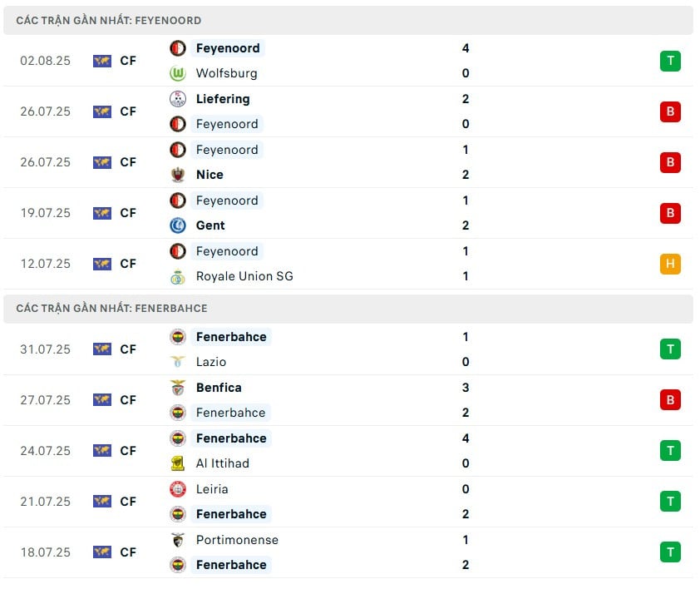The height and width of the screenshot is (589, 700).
Task: Select the CÁC TRẬN GẦN NHẤT: FENERBAHCE header
Action: (348, 309)
